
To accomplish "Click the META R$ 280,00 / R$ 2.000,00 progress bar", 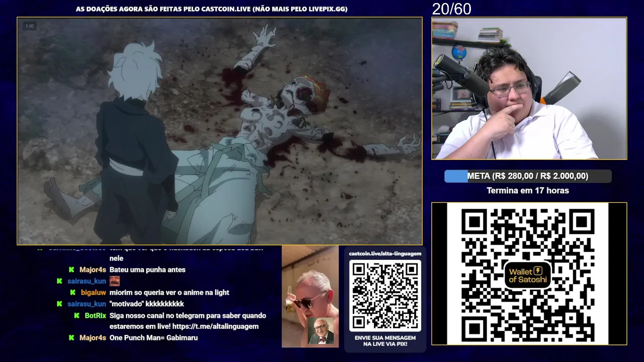I will pos(528,176).
